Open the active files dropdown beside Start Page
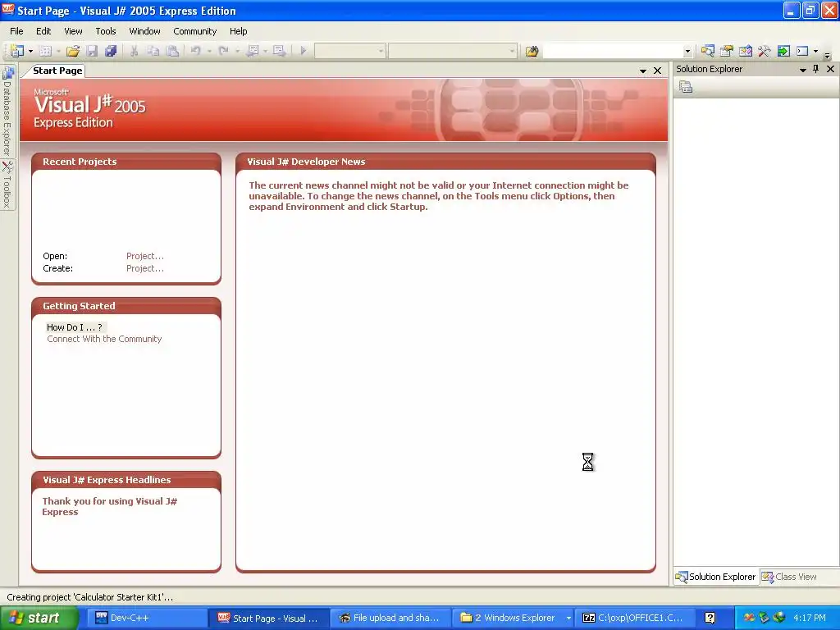This screenshot has width=840, height=630. click(643, 71)
